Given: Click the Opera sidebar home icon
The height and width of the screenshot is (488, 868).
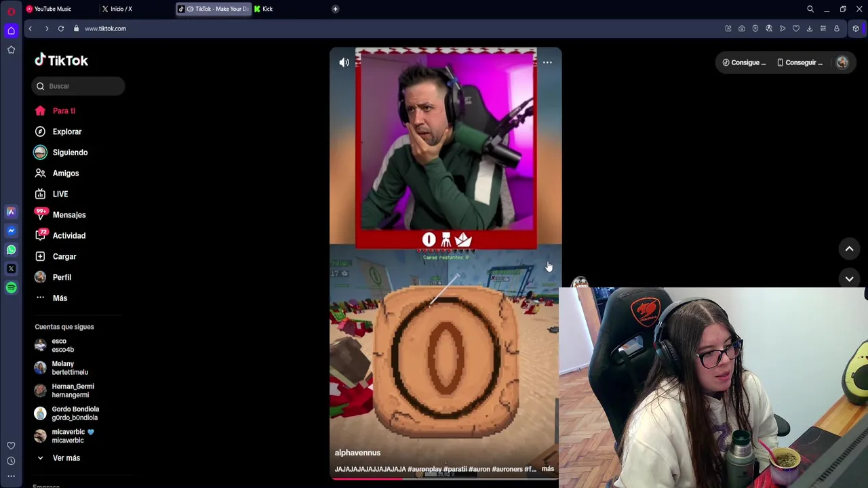Looking at the screenshot, I should (11, 30).
